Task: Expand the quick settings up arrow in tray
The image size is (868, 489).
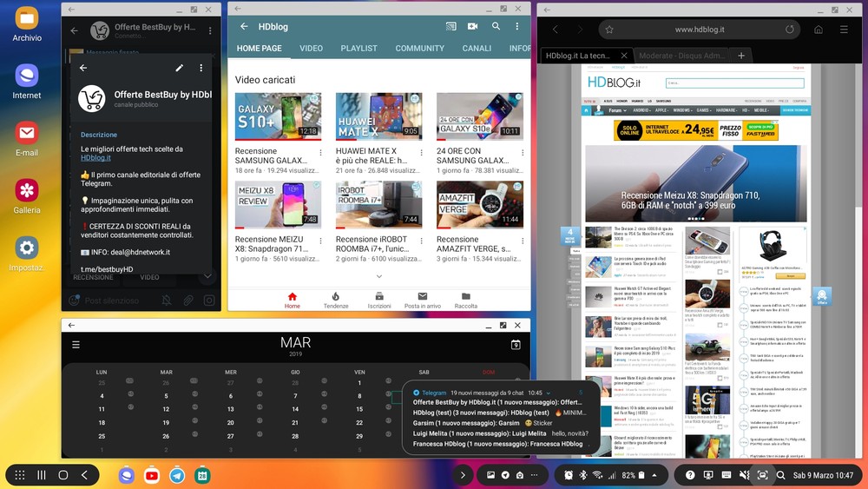Action: click(x=654, y=475)
